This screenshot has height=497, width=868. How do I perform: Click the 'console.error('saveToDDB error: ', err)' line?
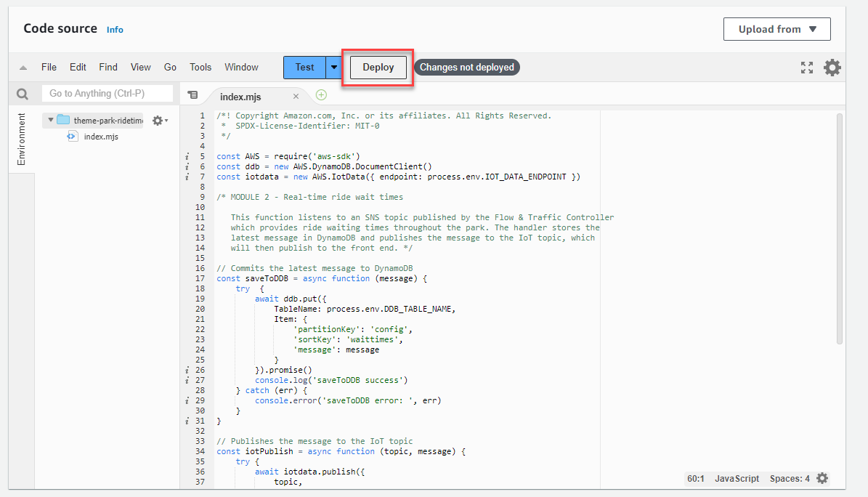tap(348, 400)
